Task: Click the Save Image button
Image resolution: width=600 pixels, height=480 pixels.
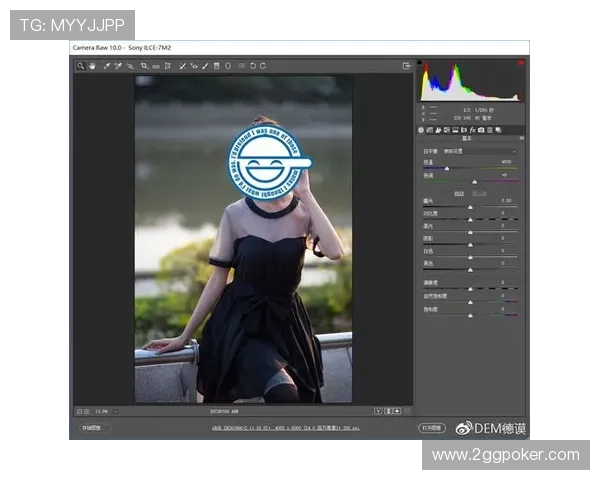Action: click(92, 427)
